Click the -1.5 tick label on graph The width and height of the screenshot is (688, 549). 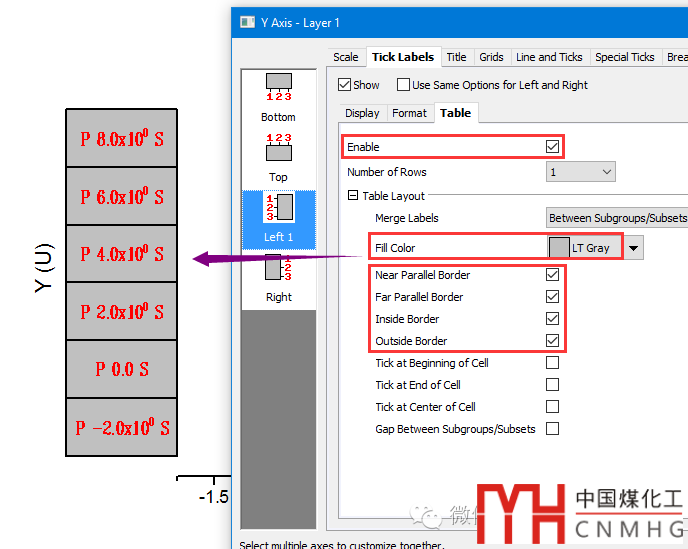click(214, 497)
